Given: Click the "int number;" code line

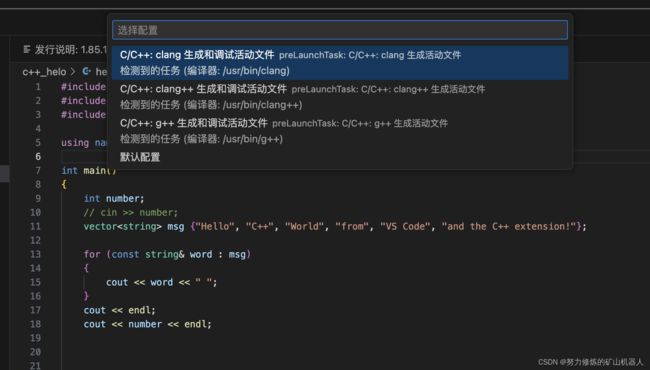Looking at the screenshot, I should click(x=114, y=198).
